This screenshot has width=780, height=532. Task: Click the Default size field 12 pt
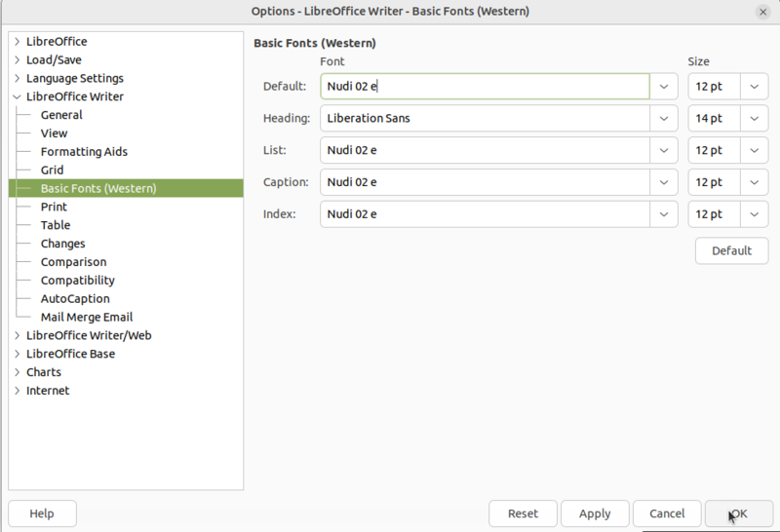[x=715, y=87]
